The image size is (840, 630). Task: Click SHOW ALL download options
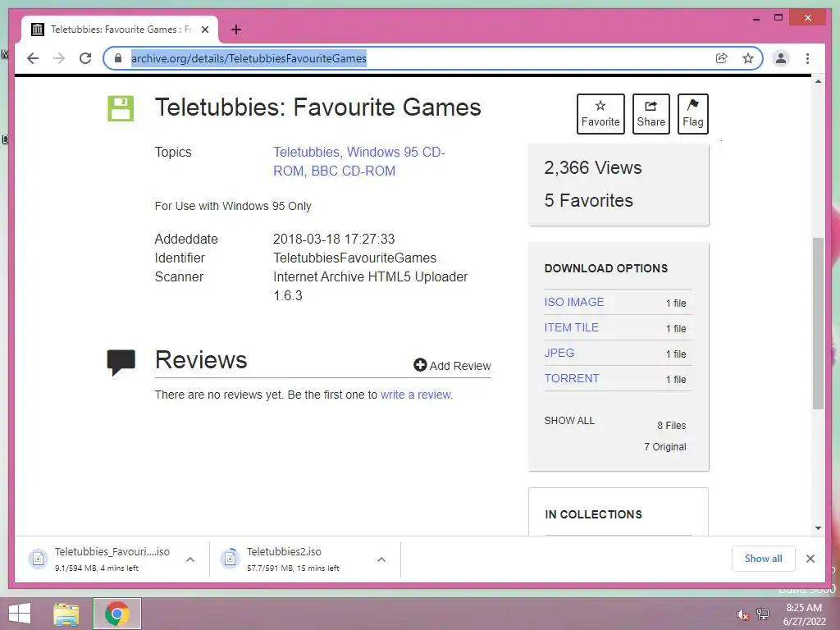[x=569, y=421]
